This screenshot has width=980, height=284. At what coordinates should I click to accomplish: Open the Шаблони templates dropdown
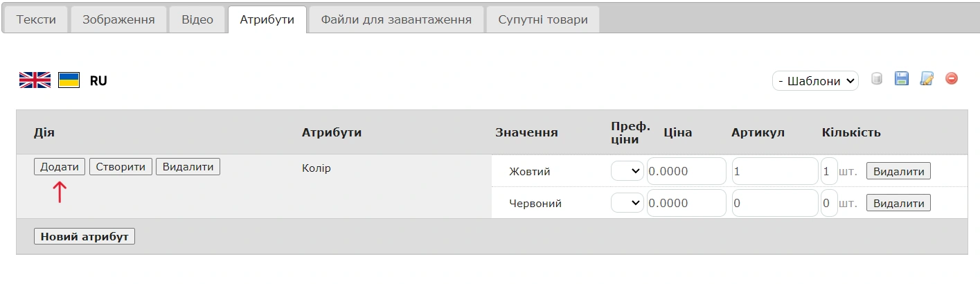point(815,81)
